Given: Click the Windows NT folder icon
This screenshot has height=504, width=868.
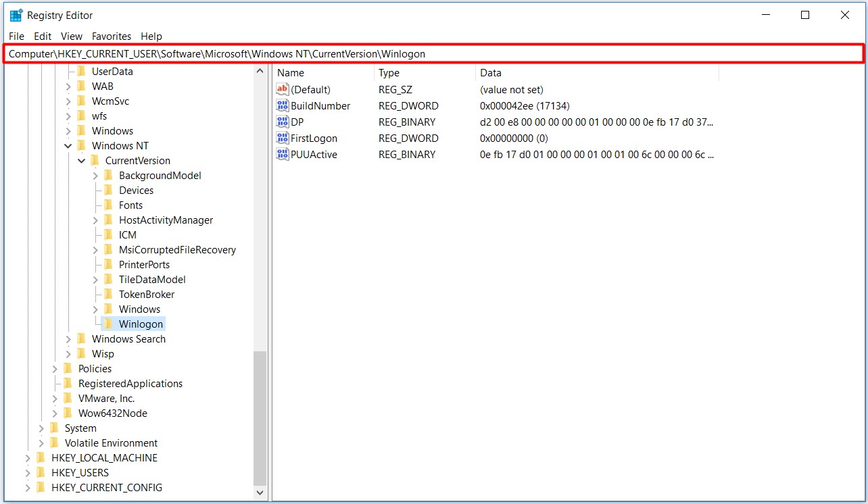Looking at the screenshot, I should [x=81, y=145].
